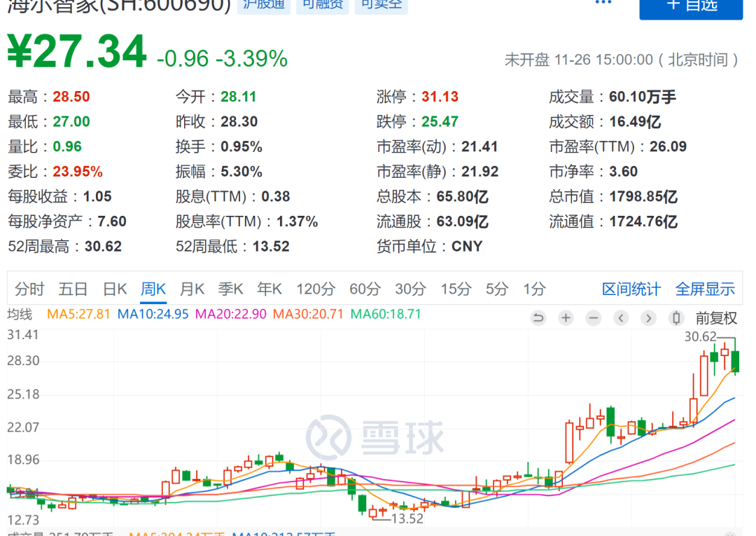Toggle the candlestick style icon
This screenshot has height=536, width=756.
[676, 318]
